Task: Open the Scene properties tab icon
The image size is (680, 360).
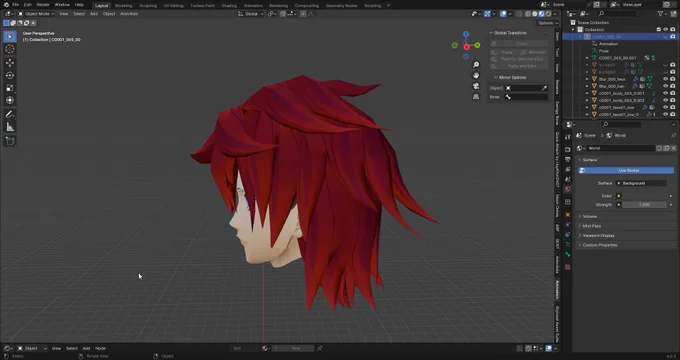Action: tap(568, 180)
